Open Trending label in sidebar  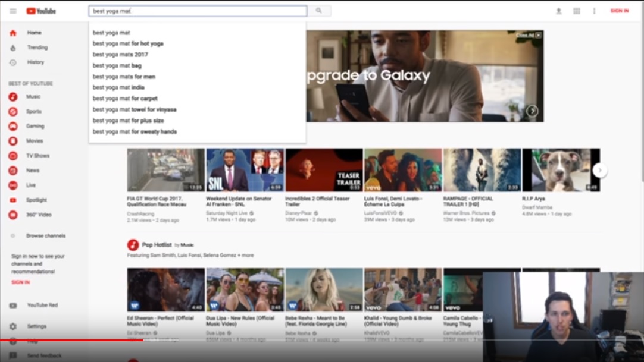(x=37, y=48)
